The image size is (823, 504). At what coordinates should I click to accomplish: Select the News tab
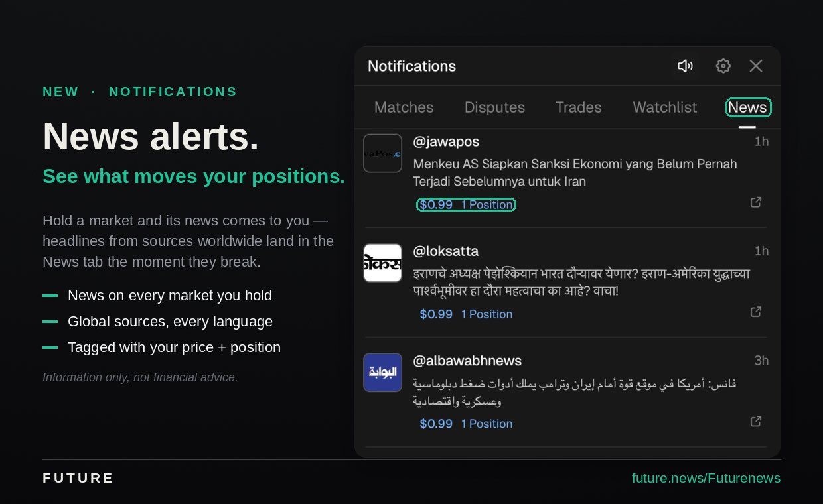tap(748, 107)
